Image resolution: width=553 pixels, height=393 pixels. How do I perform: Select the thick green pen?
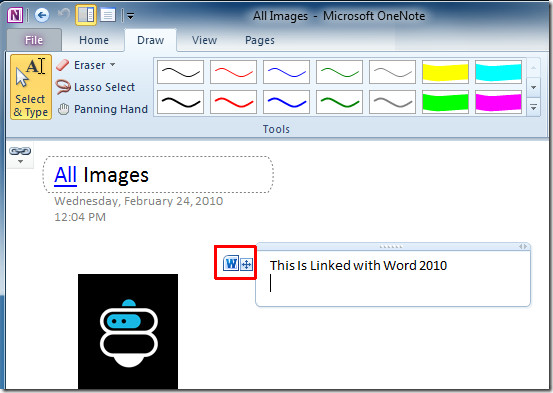click(x=339, y=102)
